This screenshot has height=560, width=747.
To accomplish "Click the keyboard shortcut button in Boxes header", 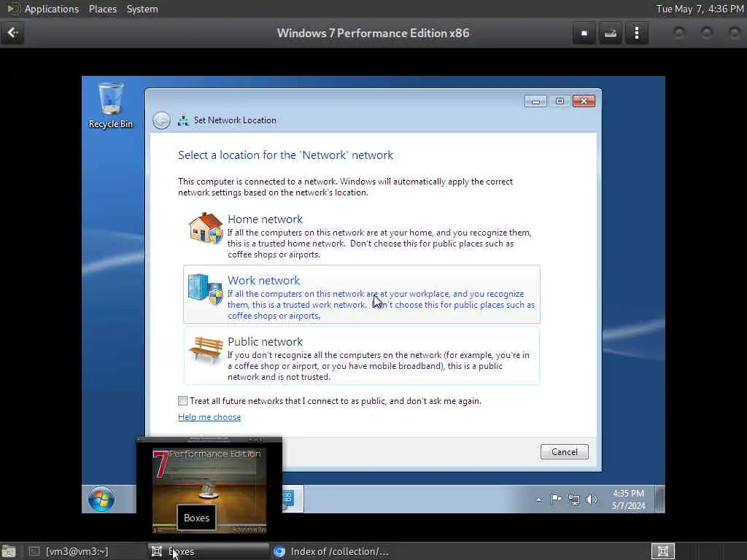I will point(611,33).
